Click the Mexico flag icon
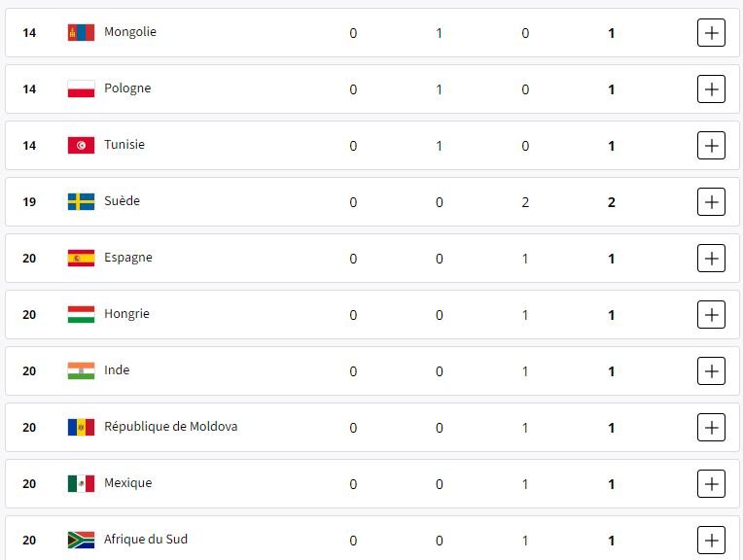The image size is (743, 560). pos(81,484)
